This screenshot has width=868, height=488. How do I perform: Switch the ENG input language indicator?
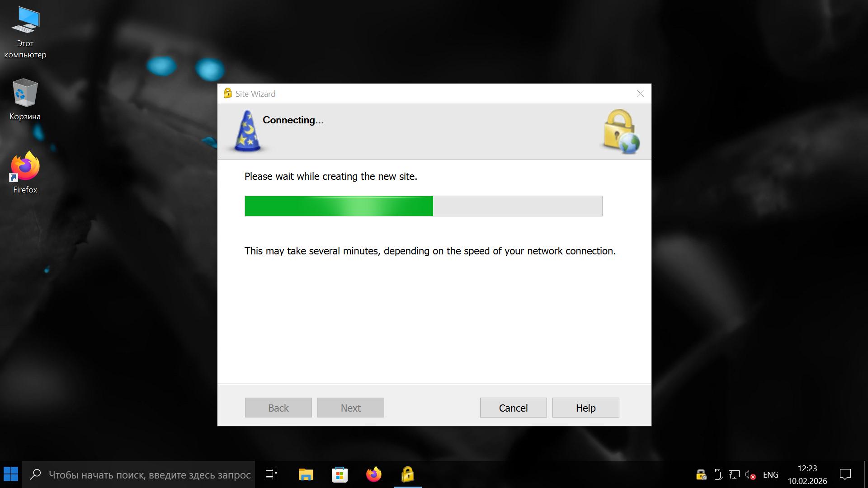point(770,474)
